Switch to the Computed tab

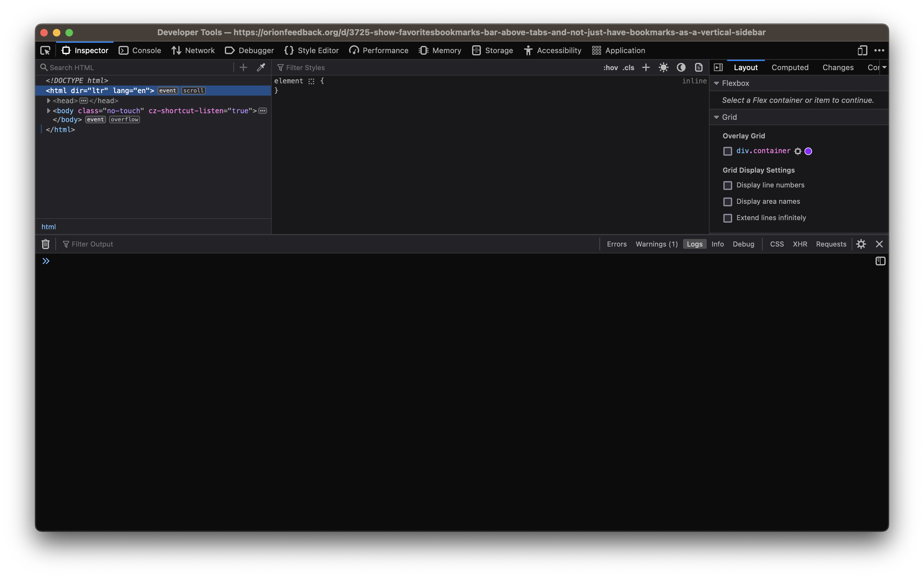[790, 67]
